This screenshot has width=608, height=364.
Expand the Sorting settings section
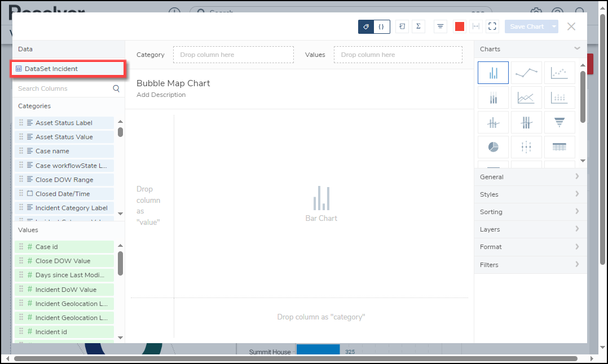(x=530, y=212)
